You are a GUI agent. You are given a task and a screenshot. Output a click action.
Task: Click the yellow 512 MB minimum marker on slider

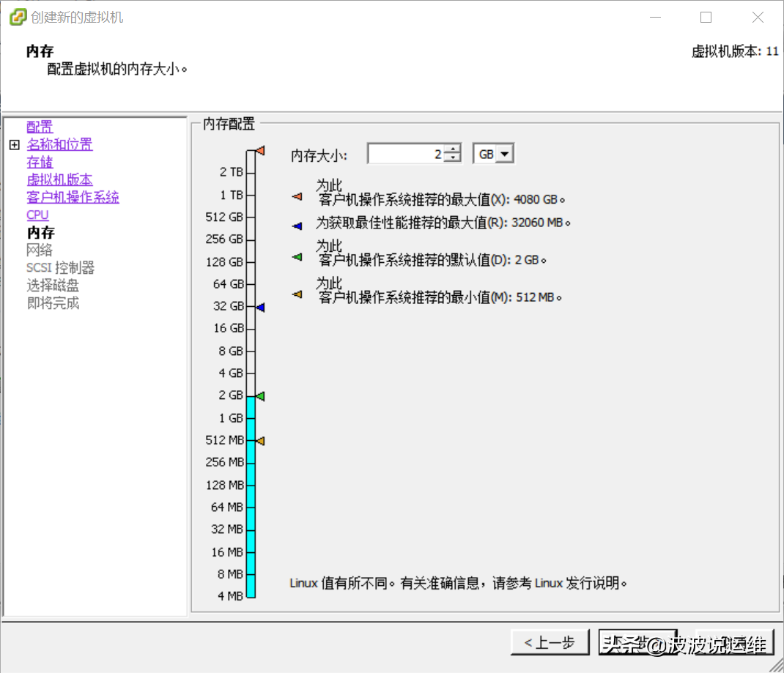(260, 441)
